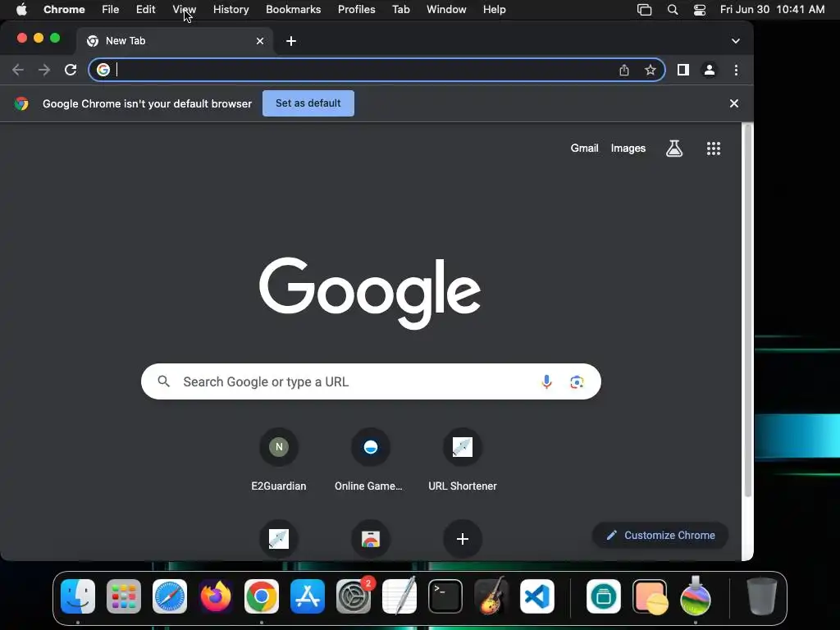The height and width of the screenshot is (630, 840).
Task: Open Terminal from the Dock
Action: click(x=445, y=596)
